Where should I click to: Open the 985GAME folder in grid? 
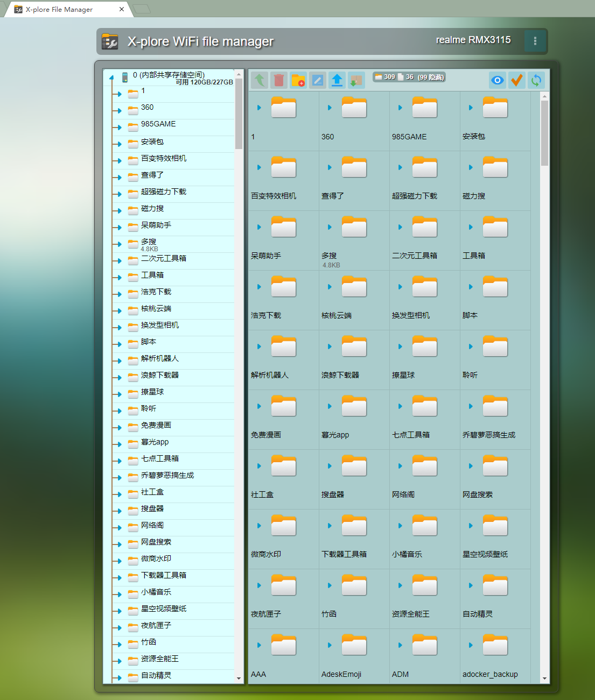pos(424,108)
